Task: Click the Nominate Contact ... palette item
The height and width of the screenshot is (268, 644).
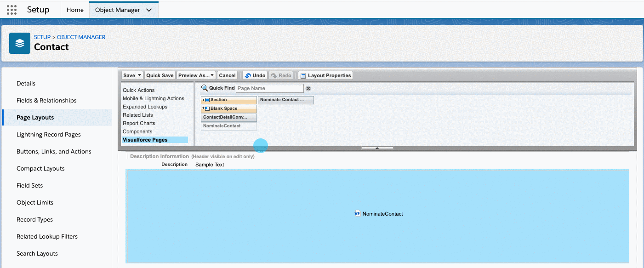Action: tap(286, 100)
